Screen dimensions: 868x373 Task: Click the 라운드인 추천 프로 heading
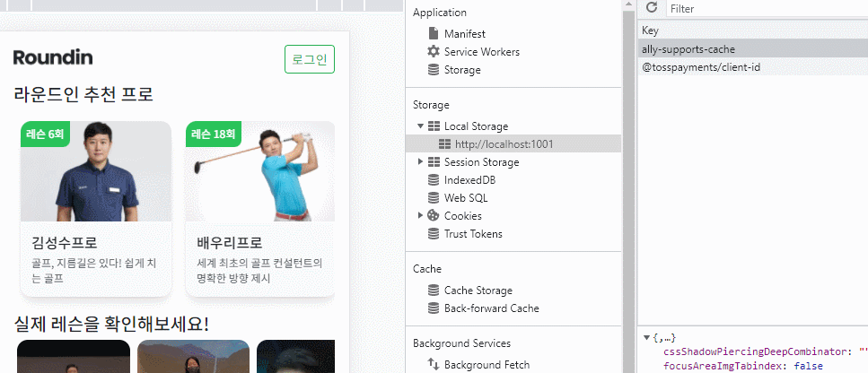[x=83, y=94]
